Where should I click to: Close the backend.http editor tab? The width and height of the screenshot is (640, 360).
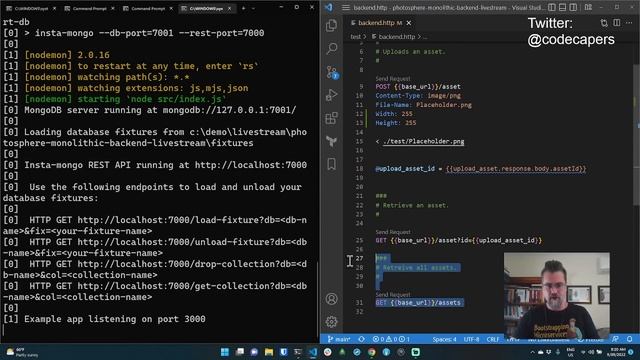click(x=409, y=23)
